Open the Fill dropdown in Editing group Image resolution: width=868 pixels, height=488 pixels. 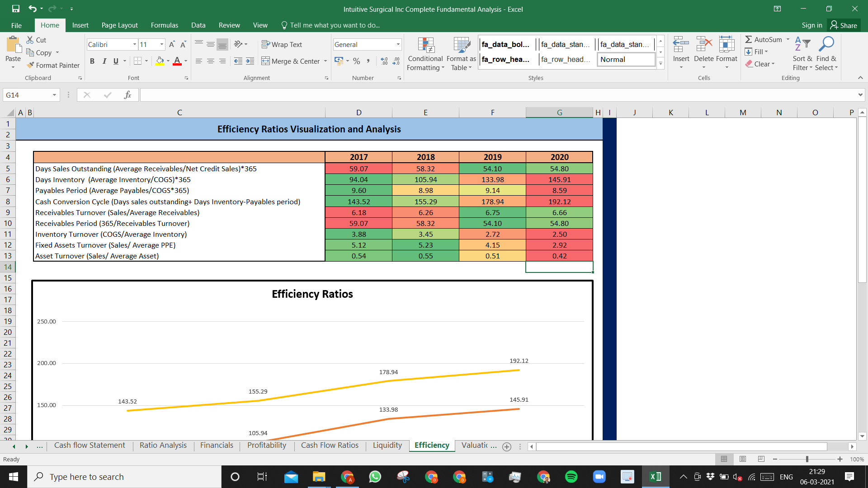tap(756, 52)
